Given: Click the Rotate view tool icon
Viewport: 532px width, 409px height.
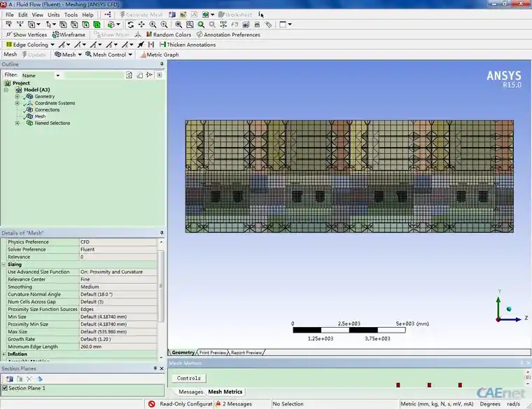Looking at the screenshot, I should 131,25.
